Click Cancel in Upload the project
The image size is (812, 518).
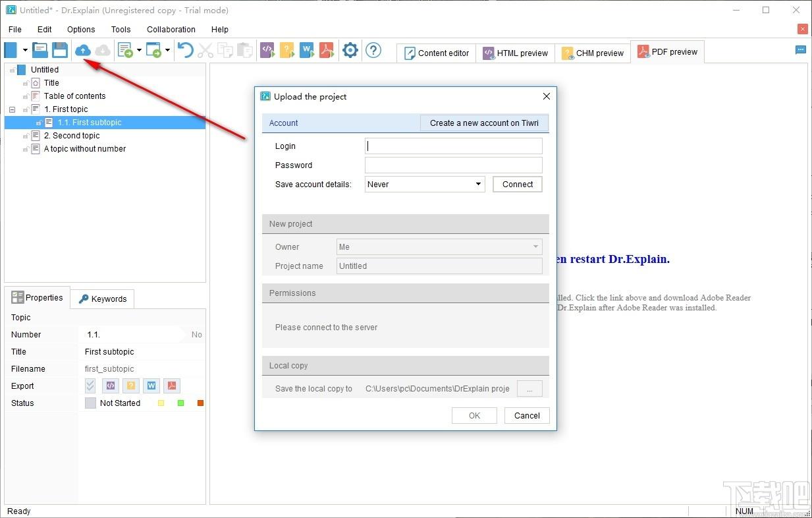(527, 416)
